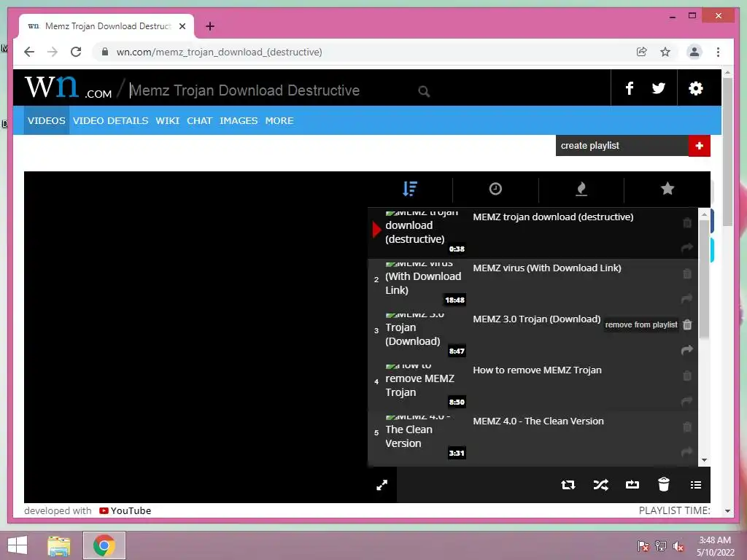
Task: Click the page scrollbar down arrow
Action: [727, 511]
